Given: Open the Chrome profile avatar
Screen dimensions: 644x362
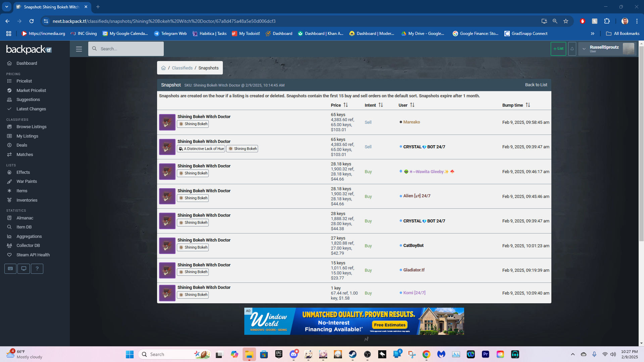Looking at the screenshot, I should 625,21.
